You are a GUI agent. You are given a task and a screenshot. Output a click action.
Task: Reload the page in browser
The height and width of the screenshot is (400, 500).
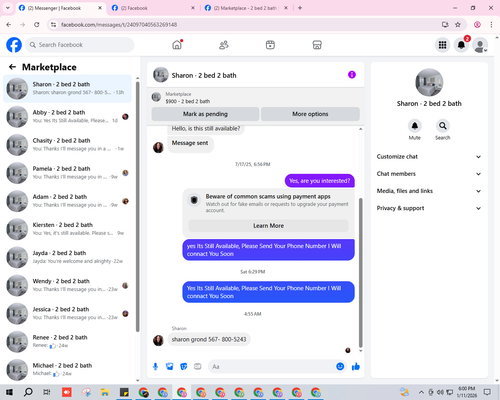[37, 24]
